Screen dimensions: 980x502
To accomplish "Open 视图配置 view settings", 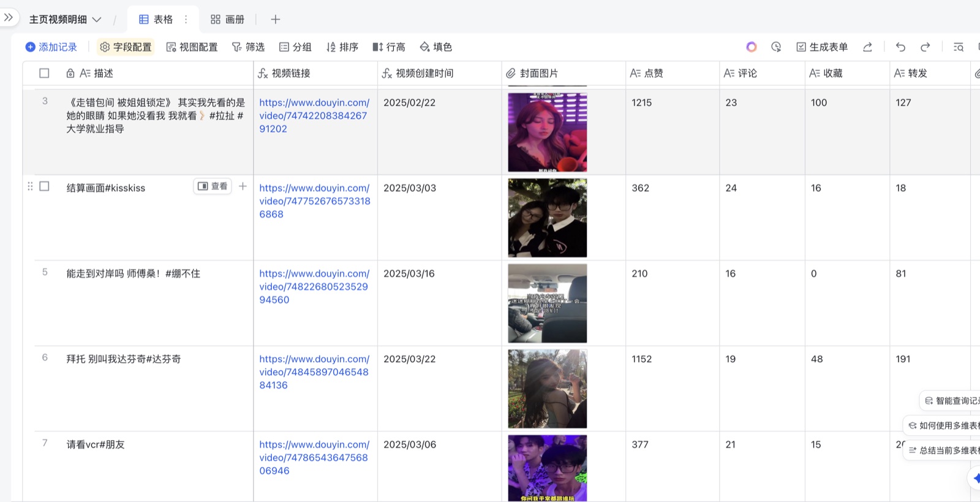I will (x=192, y=47).
